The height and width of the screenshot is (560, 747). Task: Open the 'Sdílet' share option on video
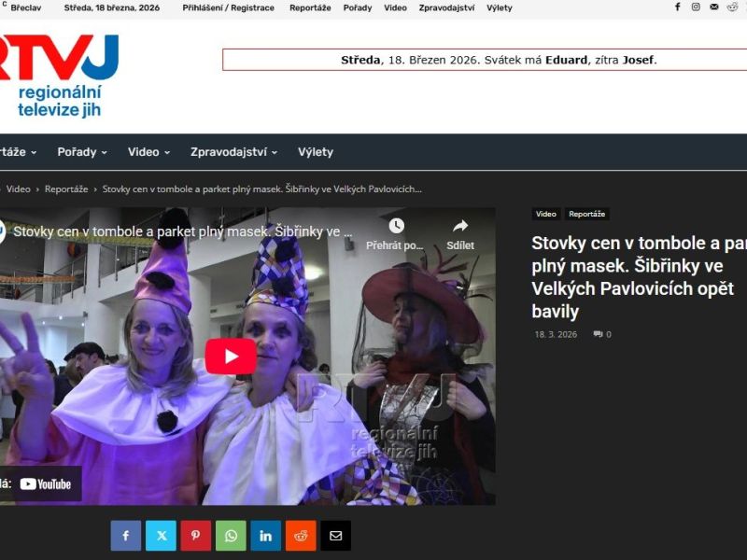(459, 234)
